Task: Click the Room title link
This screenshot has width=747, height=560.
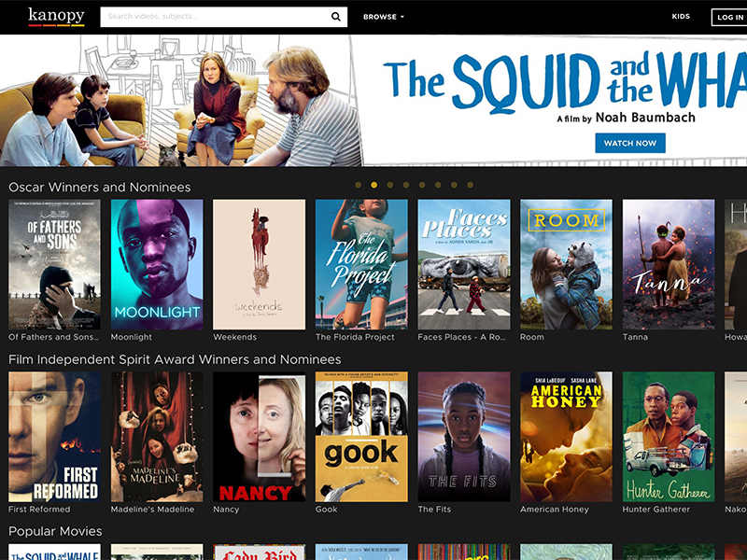Action: click(531, 337)
